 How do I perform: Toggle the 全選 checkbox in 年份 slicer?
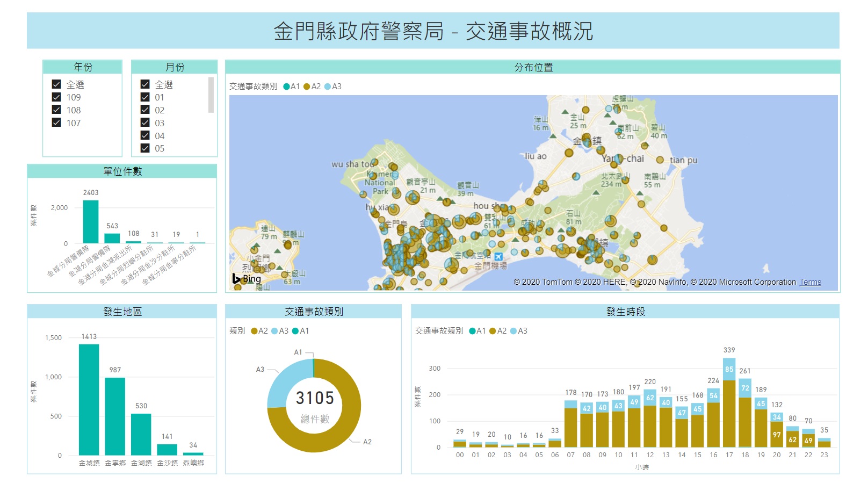pos(56,84)
